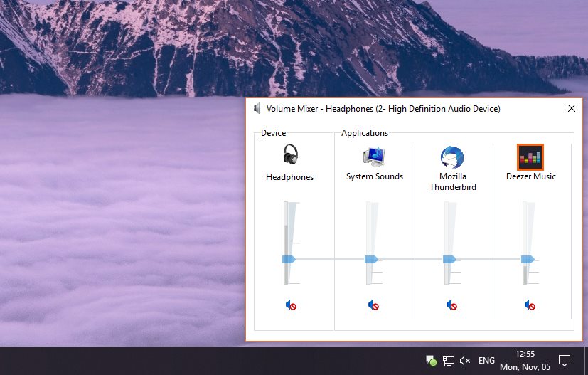
Task: Unmute the Headphones device
Action: 291,305
